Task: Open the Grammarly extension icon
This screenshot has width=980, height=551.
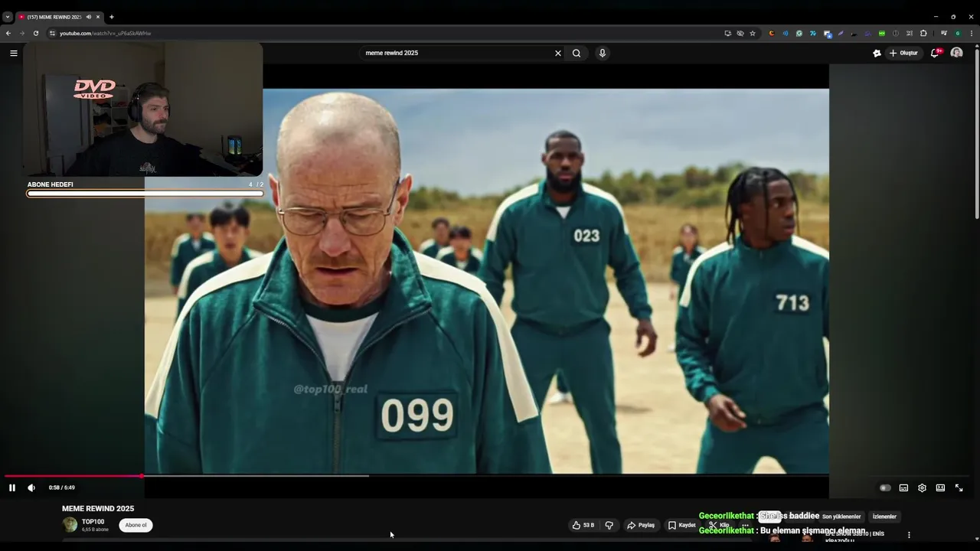Action: (799, 33)
